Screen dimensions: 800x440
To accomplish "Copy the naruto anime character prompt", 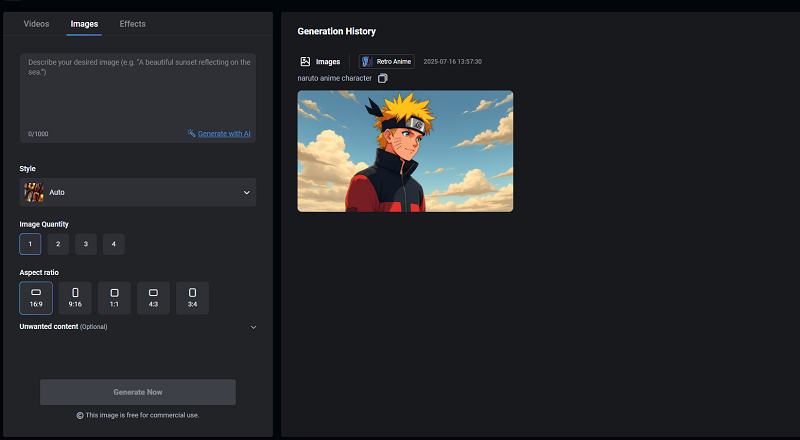I will click(383, 78).
